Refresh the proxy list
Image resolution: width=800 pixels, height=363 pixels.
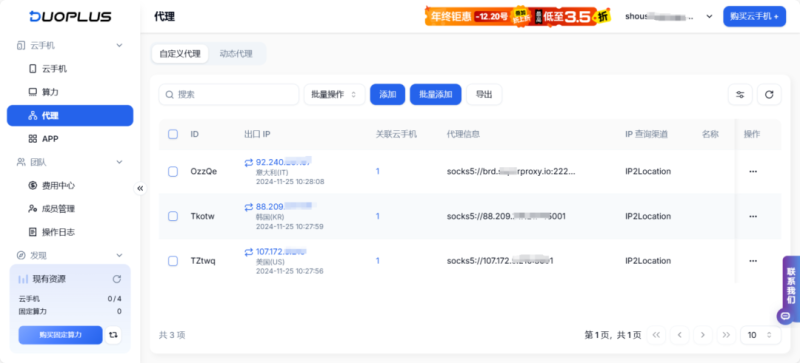tap(769, 94)
